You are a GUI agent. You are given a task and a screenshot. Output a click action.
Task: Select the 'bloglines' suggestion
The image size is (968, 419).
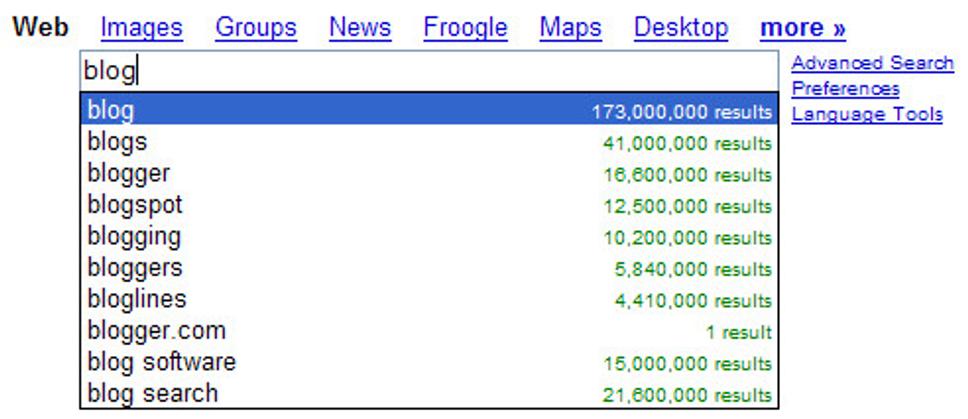(429, 299)
